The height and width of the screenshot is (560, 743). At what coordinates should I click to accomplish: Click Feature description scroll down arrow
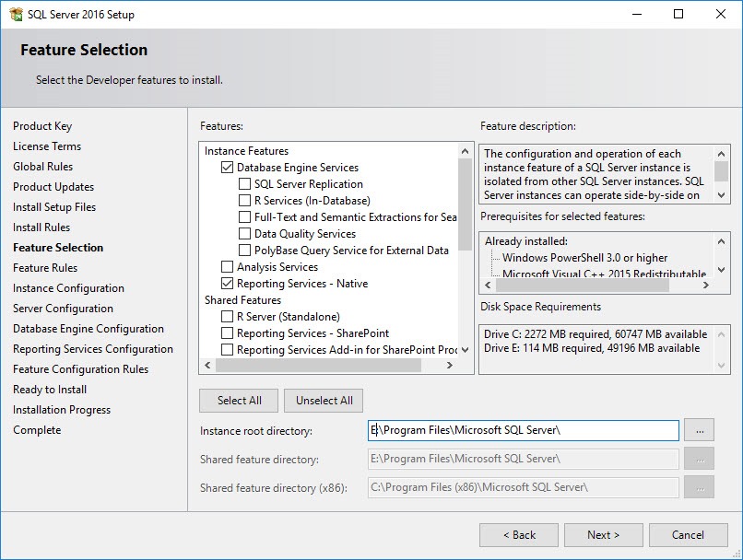721,195
